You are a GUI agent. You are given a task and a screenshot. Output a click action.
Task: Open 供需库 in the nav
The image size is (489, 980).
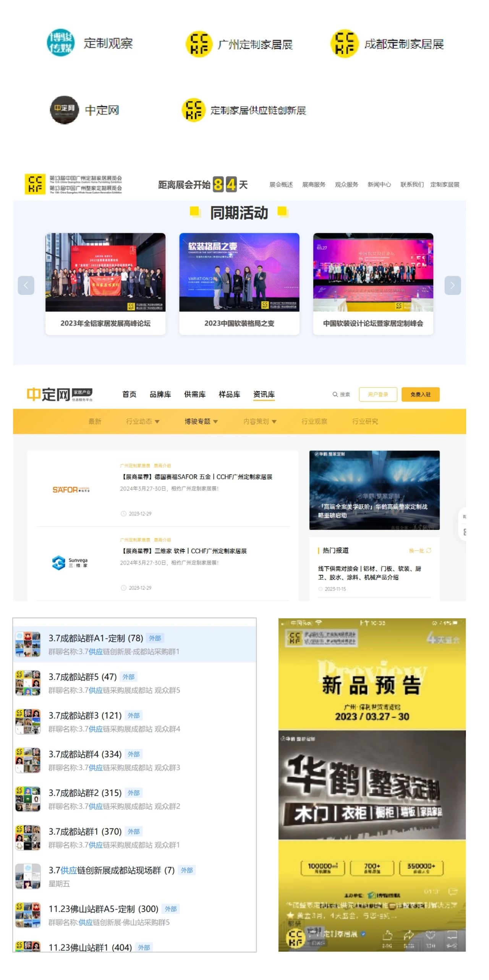[195, 394]
